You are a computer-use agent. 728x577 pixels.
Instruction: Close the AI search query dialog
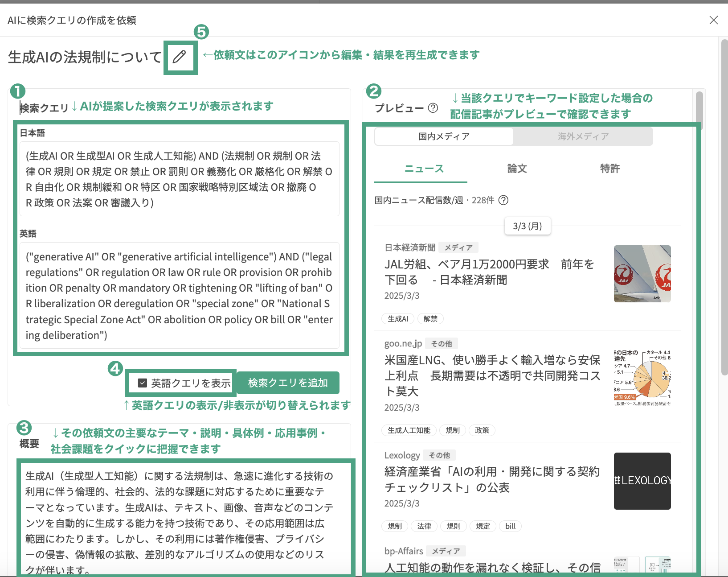(x=713, y=20)
